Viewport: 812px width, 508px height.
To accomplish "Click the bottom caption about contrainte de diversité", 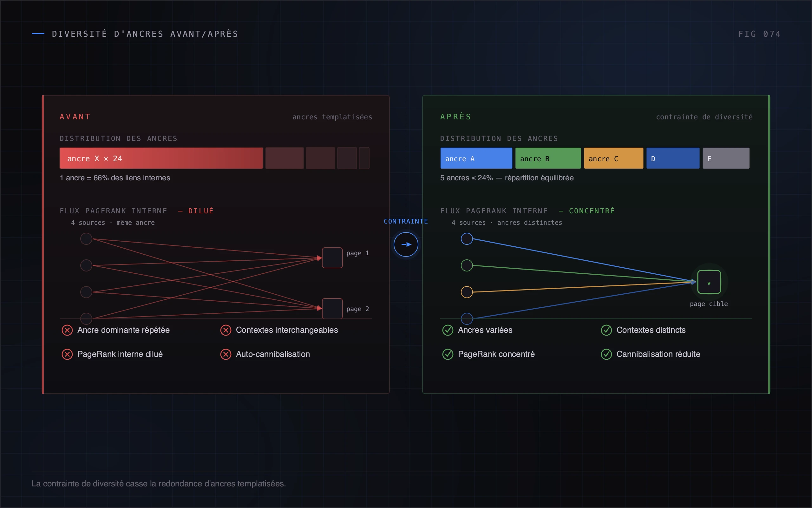I will point(159,484).
